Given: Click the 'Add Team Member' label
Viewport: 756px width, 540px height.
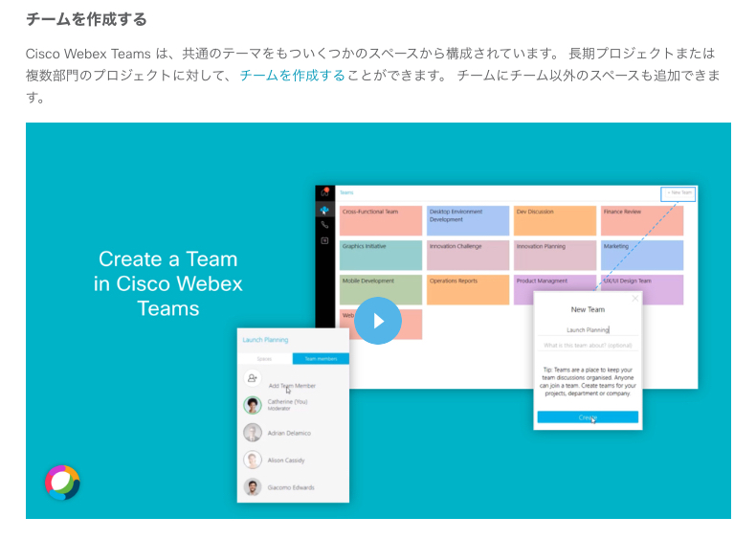Looking at the screenshot, I should pyautogui.click(x=292, y=386).
